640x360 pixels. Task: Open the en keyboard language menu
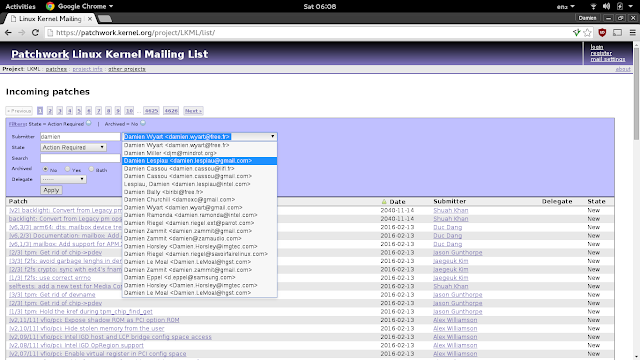click(x=565, y=7)
